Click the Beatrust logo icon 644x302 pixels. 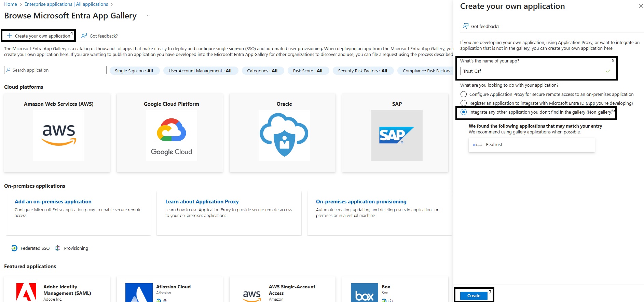click(478, 145)
